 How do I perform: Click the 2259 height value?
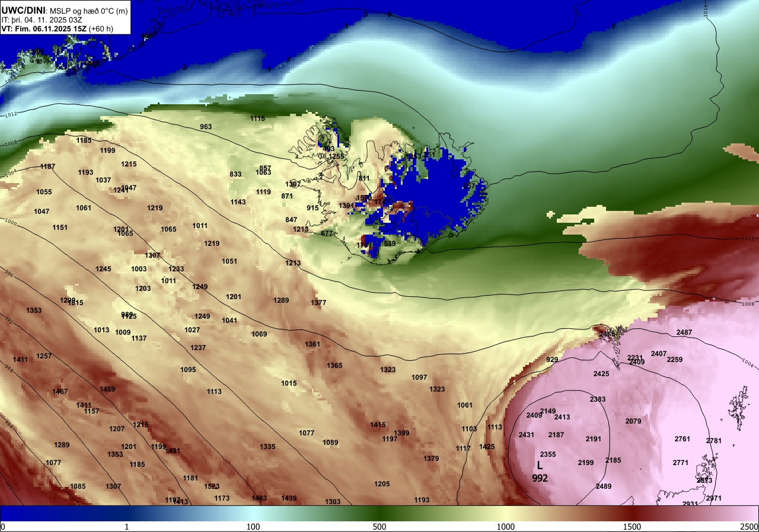coord(674,360)
